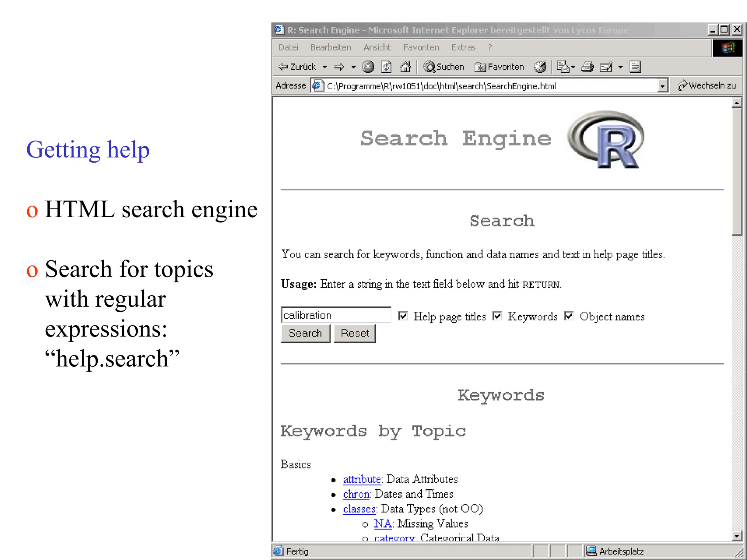Open the Extras menu

click(x=463, y=47)
